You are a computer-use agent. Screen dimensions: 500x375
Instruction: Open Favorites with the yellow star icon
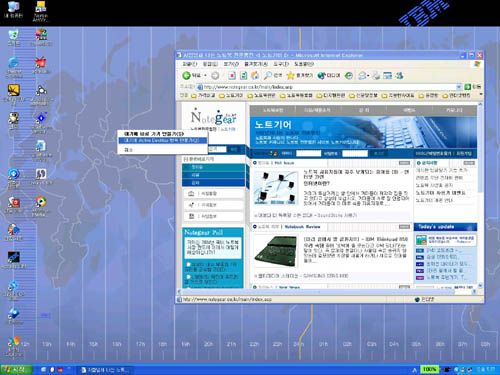point(290,76)
